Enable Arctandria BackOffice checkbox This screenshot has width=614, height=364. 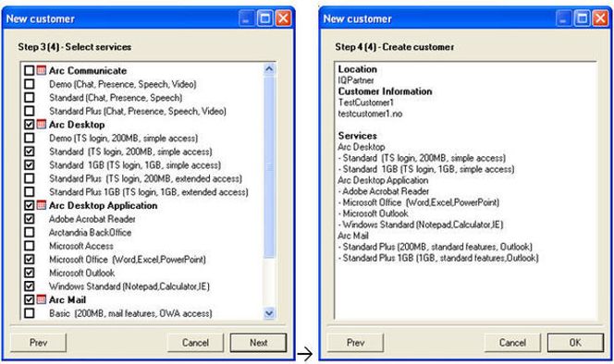coord(29,232)
